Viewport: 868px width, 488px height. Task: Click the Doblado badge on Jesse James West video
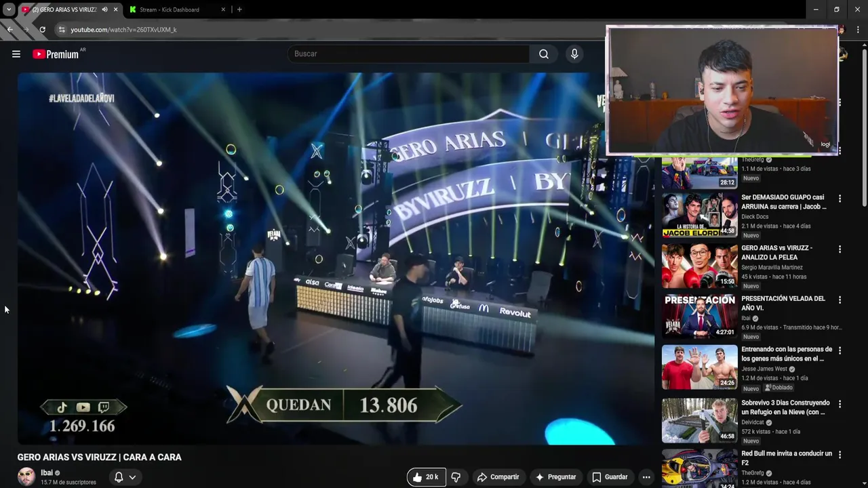click(x=778, y=388)
